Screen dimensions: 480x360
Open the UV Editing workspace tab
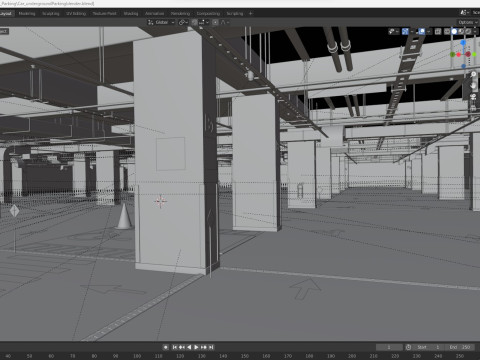click(76, 13)
